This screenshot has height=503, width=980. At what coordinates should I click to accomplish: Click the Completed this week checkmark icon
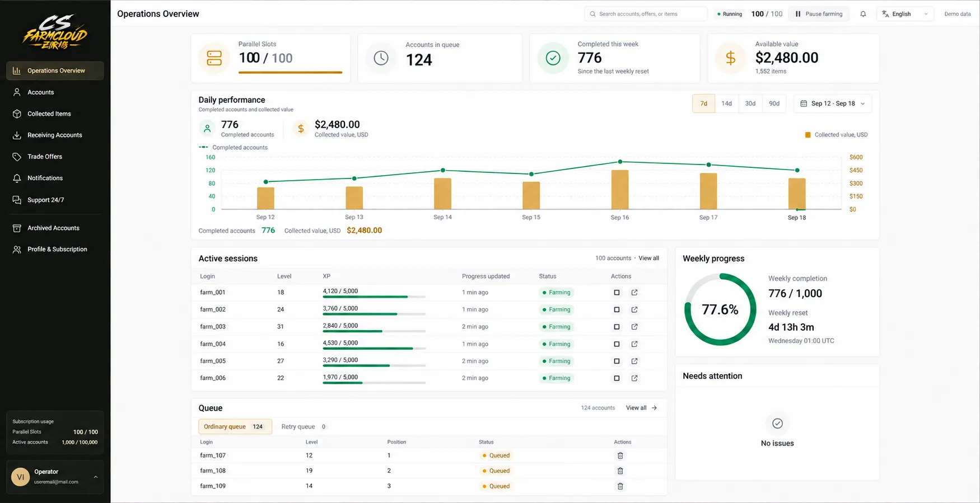click(553, 58)
